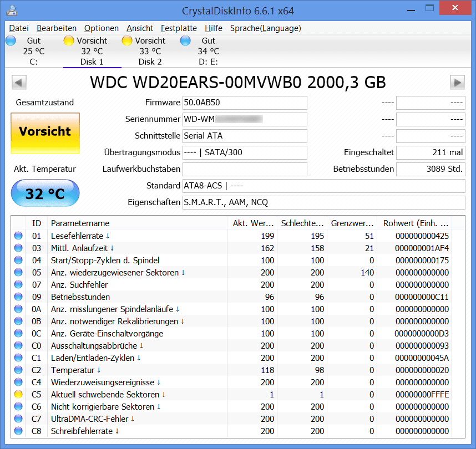Go to previous disk with left arrow
The width and height of the screenshot is (476, 449).
19,82
